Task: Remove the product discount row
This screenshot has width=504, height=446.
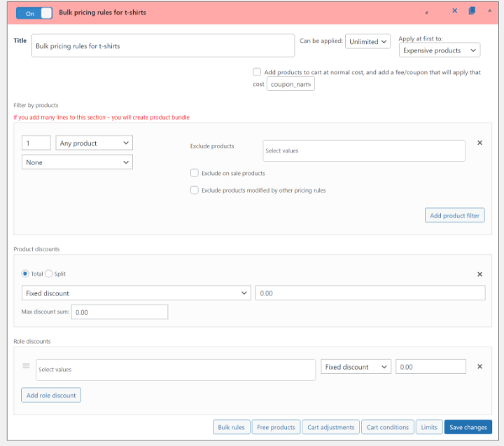Action: [479, 274]
